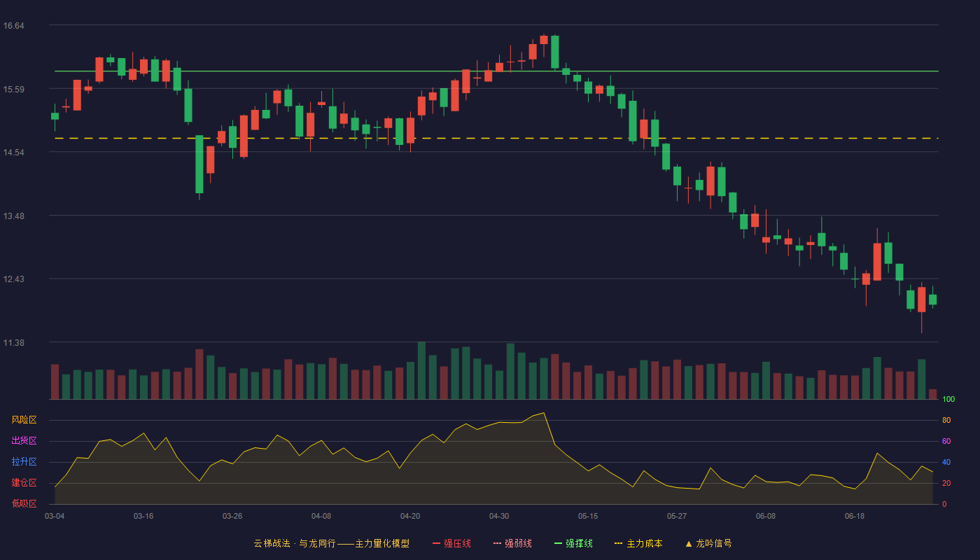Click the 出货区 zone label

click(x=24, y=441)
